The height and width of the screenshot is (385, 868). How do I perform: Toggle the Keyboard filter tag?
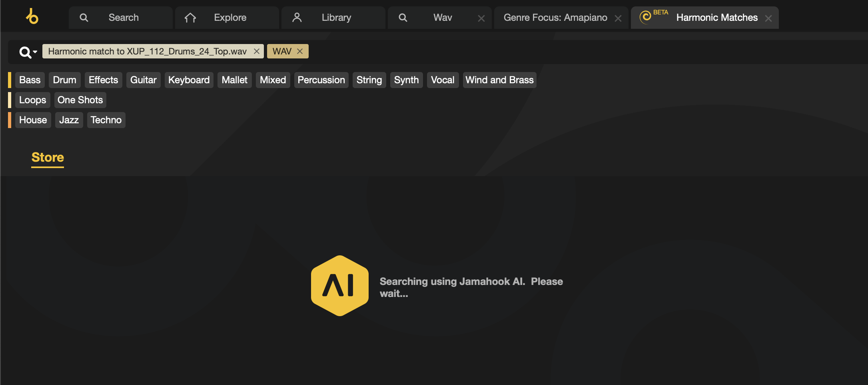pyautogui.click(x=189, y=80)
